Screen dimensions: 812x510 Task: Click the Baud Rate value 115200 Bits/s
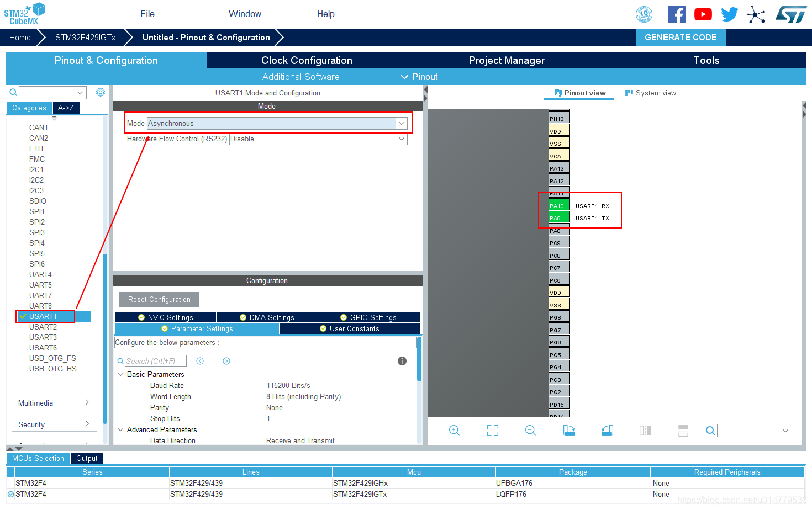[x=288, y=385]
